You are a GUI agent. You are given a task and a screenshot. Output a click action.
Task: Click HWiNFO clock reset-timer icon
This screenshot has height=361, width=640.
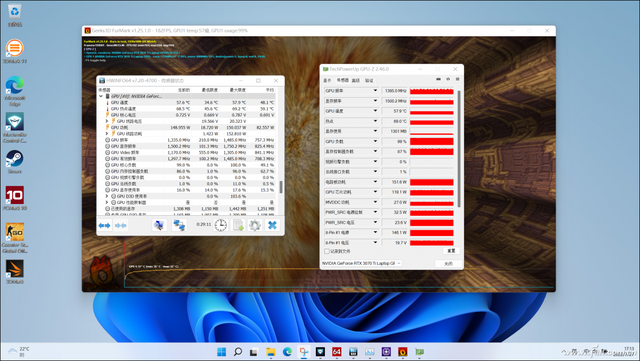pyautogui.click(x=220, y=225)
